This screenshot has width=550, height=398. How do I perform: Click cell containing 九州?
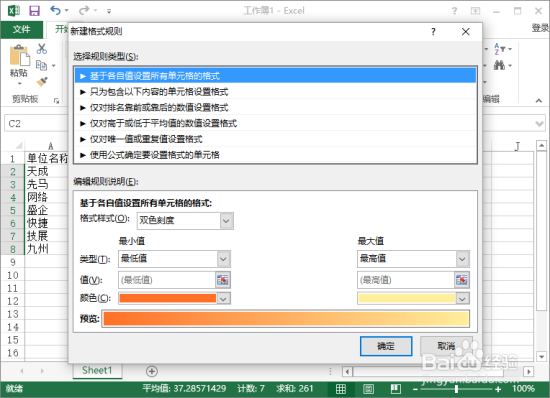[47, 249]
